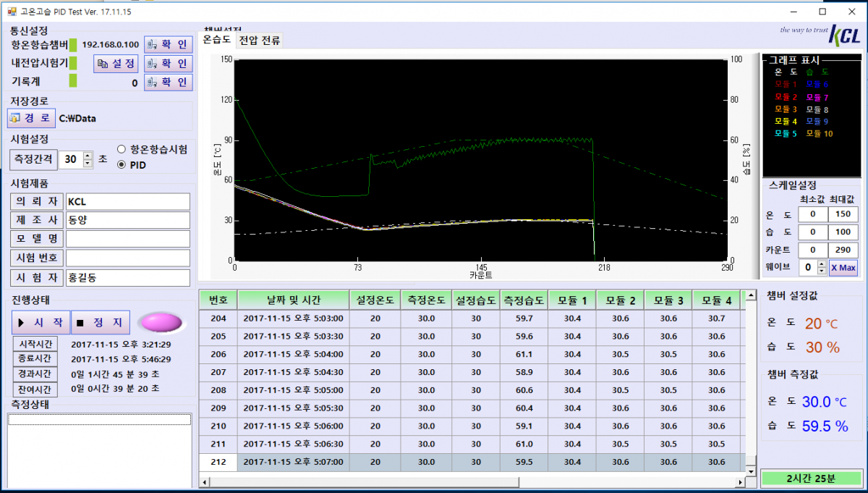The image size is (868, 493).
Task: Select table row number 212
Action: [x=218, y=462]
